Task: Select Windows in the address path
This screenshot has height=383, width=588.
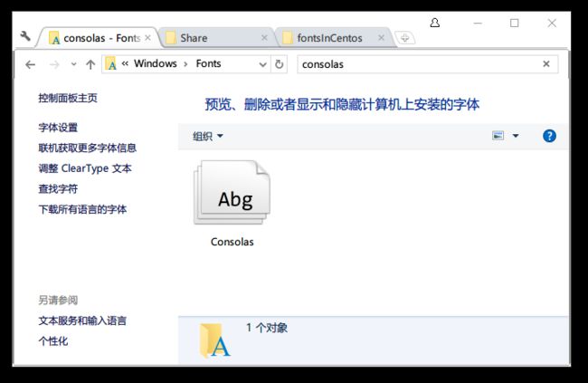Action: pyautogui.click(x=156, y=63)
